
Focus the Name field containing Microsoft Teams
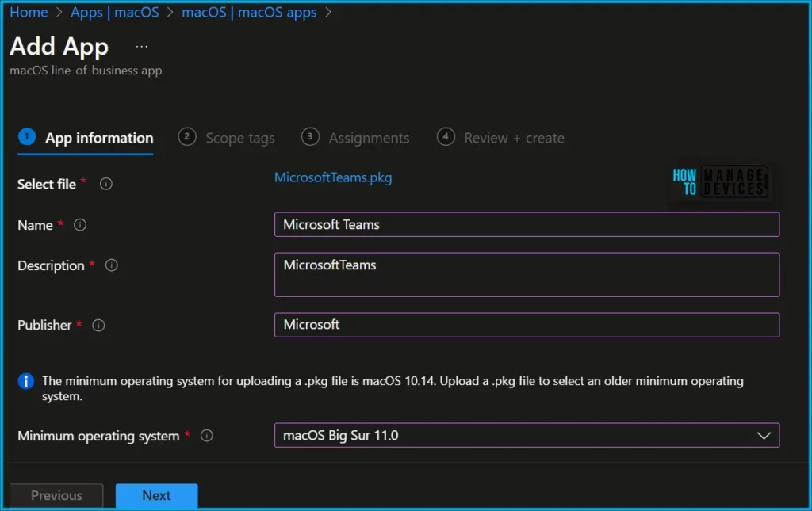coord(527,224)
